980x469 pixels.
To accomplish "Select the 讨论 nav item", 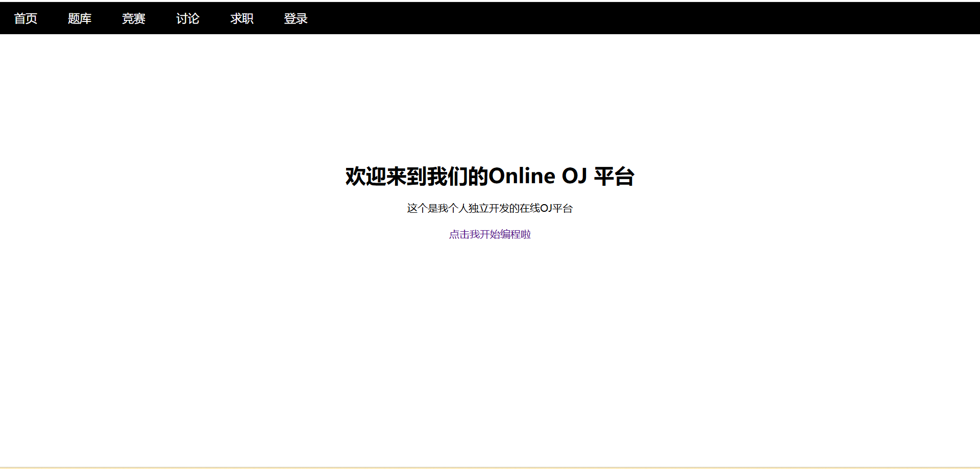I will point(188,19).
